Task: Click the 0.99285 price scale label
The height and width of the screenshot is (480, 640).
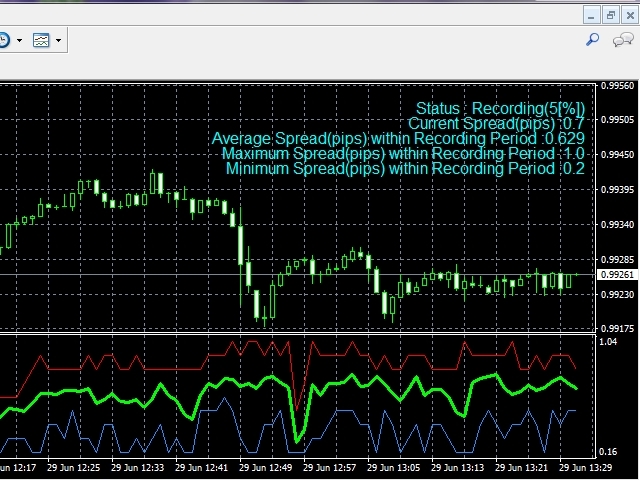Action: (x=618, y=260)
